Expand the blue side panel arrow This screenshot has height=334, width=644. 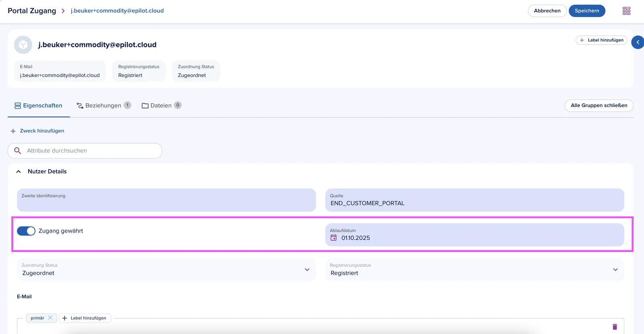(x=638, y=42)
